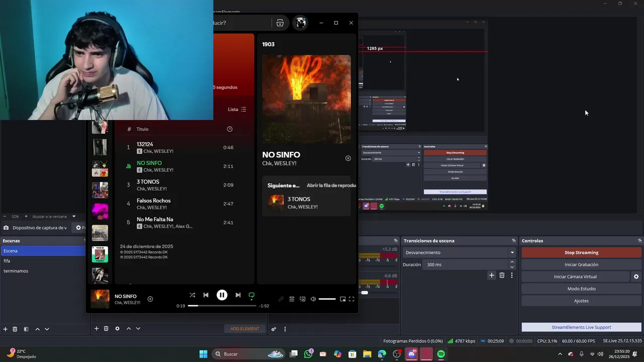Select the next up 3 TONOS card
The width and height of the screenshot is (644, 362).
coord(306,203)
